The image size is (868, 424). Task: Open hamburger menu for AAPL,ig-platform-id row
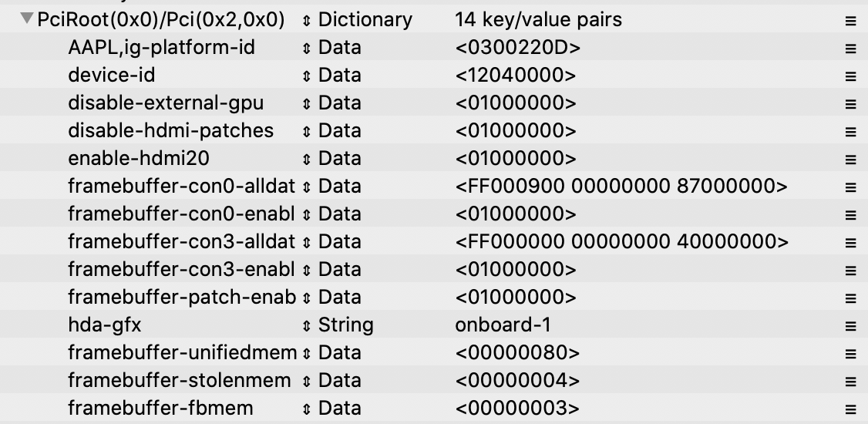(x=850, y=48)
